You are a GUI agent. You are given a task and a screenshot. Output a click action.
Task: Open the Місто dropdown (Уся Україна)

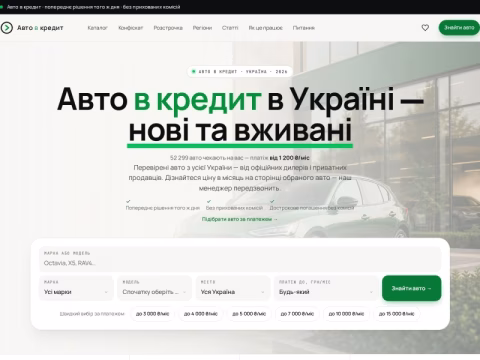(x=233, y=288)
